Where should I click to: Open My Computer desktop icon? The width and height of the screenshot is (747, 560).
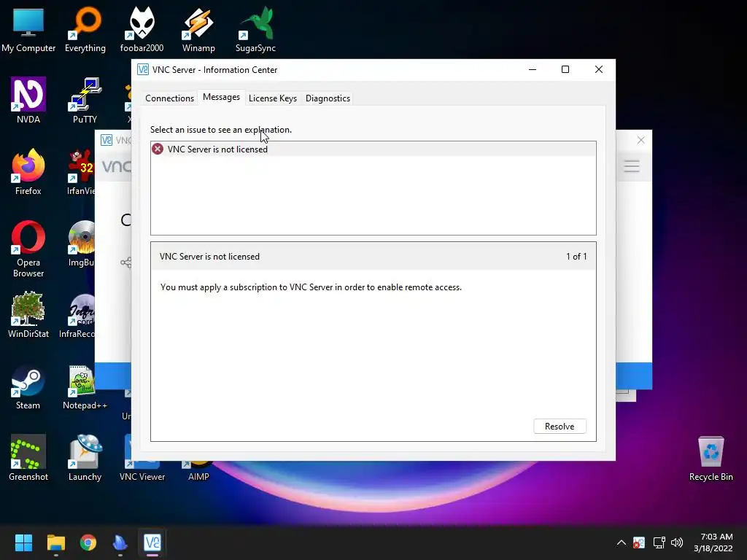click(28, 30)
